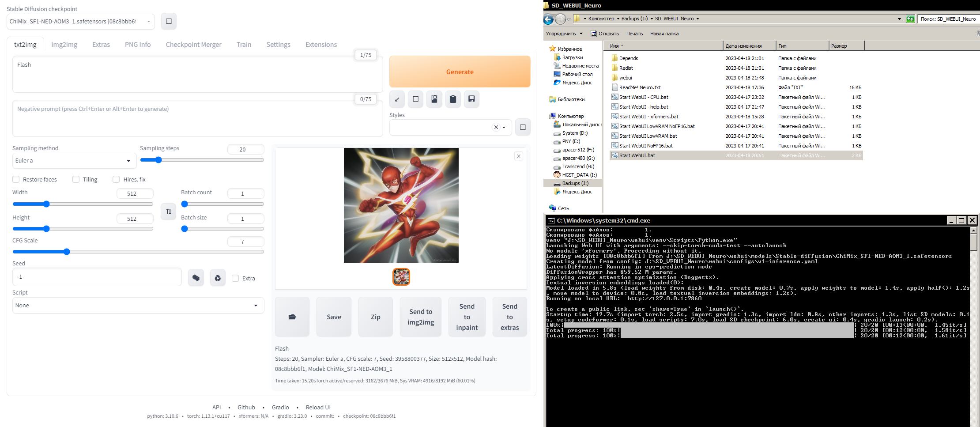Image resolution: width=980 pixels, height=427 pixels.
Task: Click the clear prompt icon under Generate
Action: point(415,99)
